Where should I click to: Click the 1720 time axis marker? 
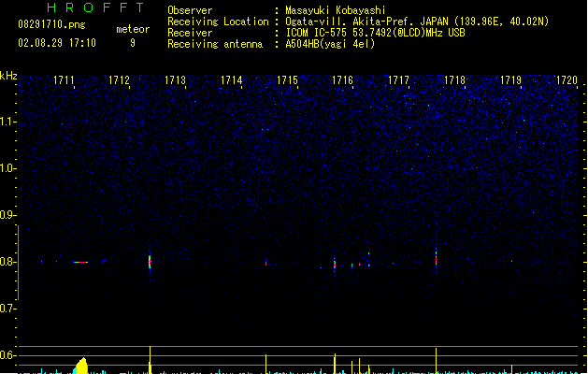pos(566,80)
